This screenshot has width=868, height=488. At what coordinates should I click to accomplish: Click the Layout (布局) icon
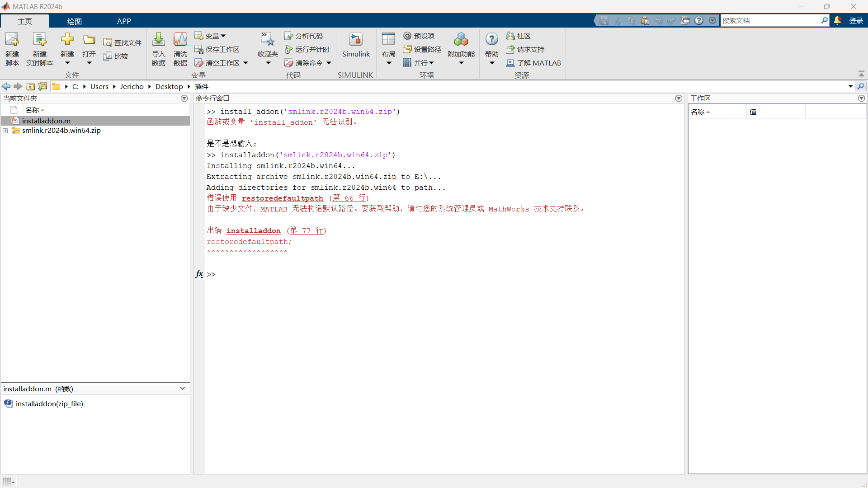pyautogui.click(x=388, y=40)
